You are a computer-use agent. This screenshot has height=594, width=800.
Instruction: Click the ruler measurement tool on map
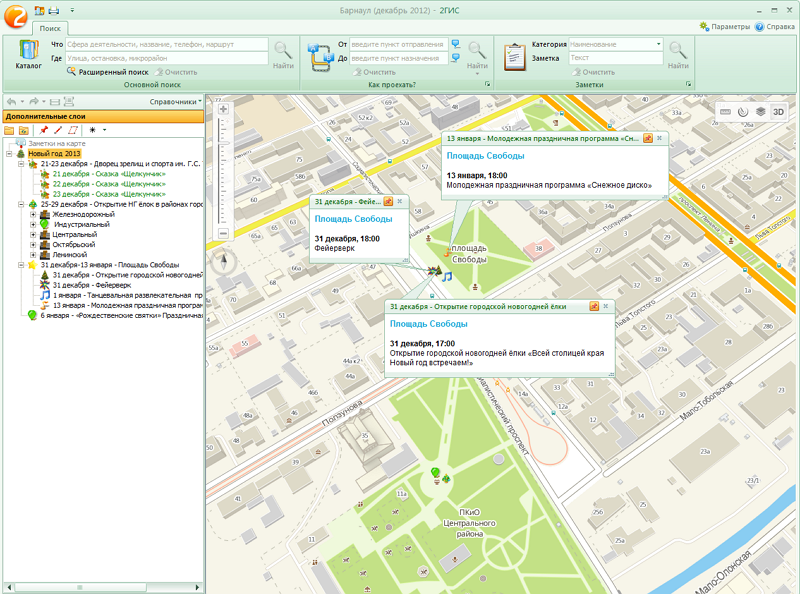tap(725, 111)
